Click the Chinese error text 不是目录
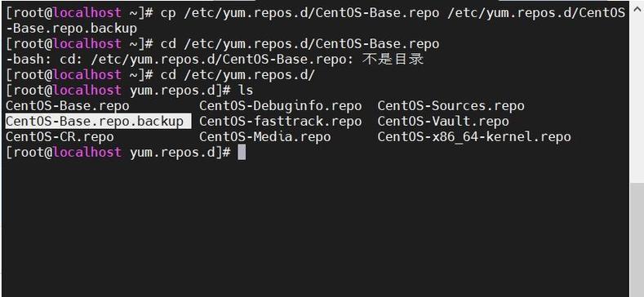644x297 pixels. (x=393, y=60)
